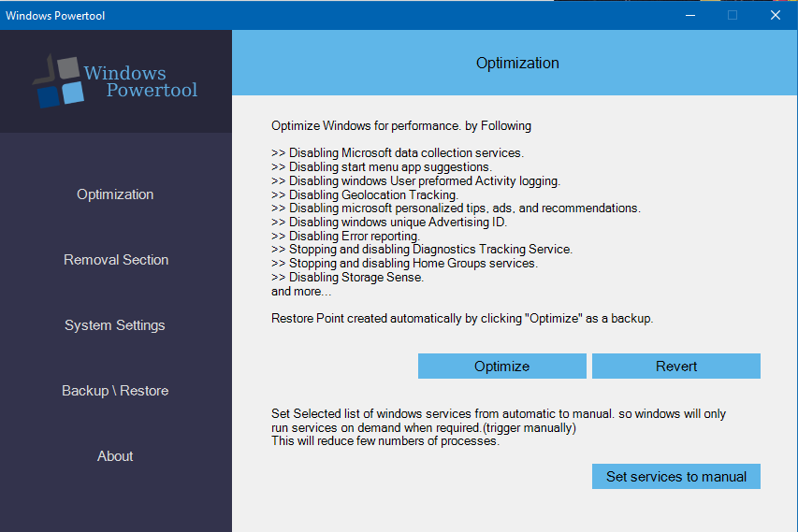Click Set services to manual button
The image size is (798, 532).
click(675, 477)
